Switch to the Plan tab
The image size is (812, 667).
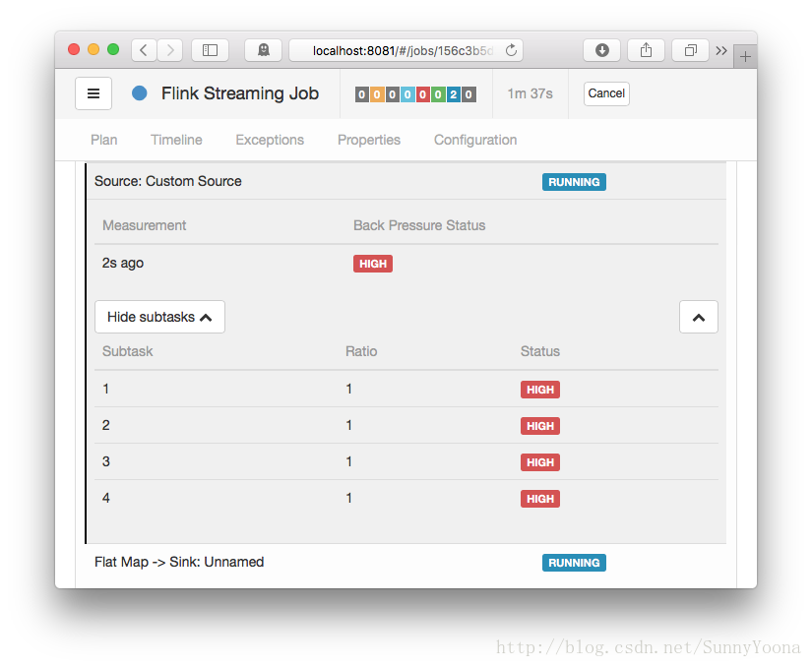(x=104, y=140)
